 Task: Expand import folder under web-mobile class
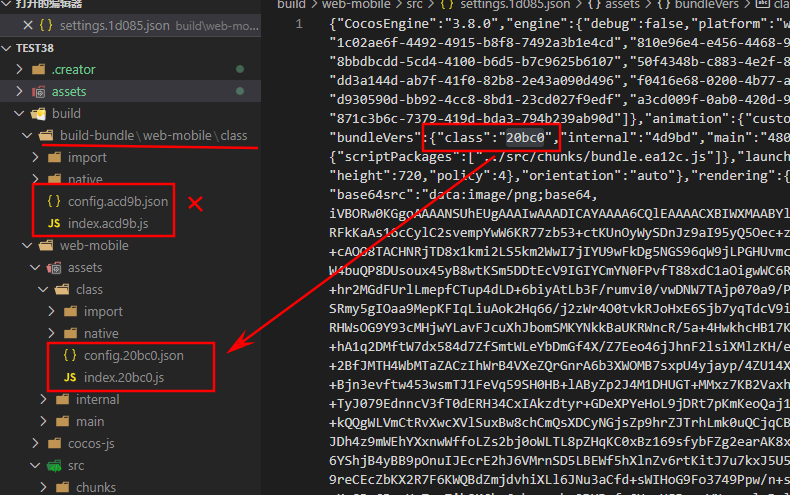tap(51, 311)
